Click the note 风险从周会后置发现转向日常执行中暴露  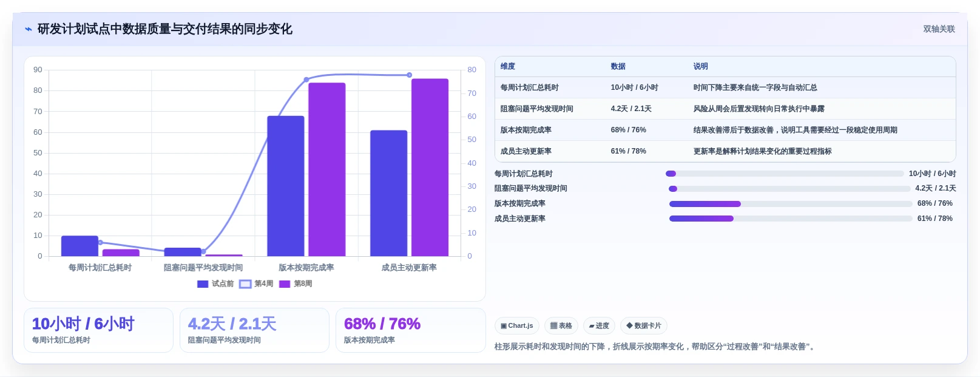click(759, 109)
